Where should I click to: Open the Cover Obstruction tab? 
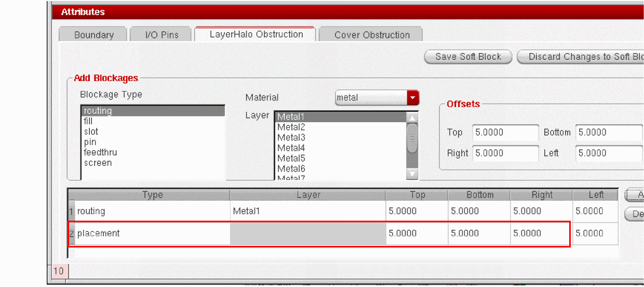[371, 35]
